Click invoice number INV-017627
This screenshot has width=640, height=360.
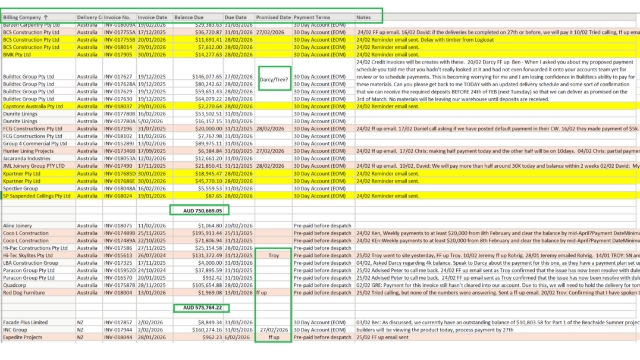pos(119,77)
